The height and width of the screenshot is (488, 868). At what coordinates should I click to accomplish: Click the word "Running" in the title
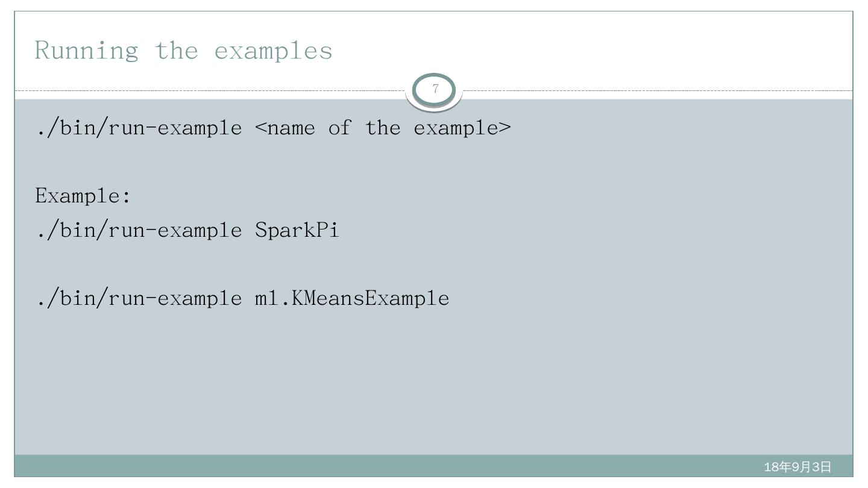click(x=86, y=50)
